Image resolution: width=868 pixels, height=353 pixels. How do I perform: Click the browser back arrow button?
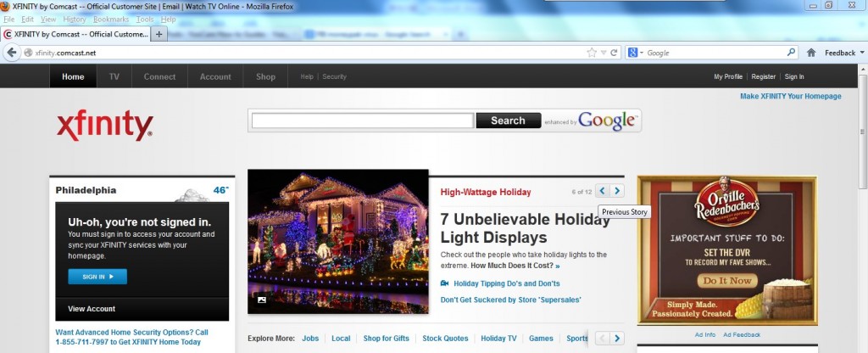coord(12,53)
